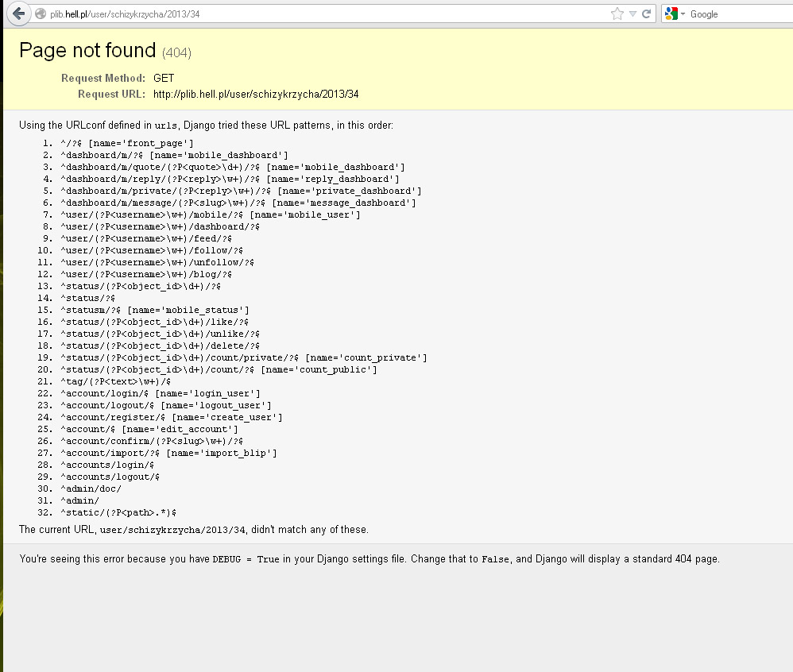The image size is (793, 672).
Task: Click the Request URL value http://plib.hell.pl/user/schizykrzycha/2013/34
Action: [x=256, y=94]
